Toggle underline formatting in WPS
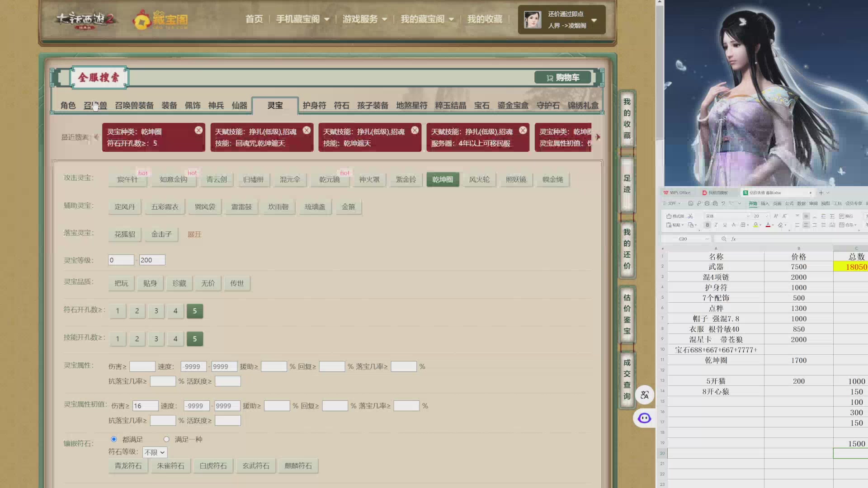The width and height of the screenshot is (868, 488). tap(725, 225)
